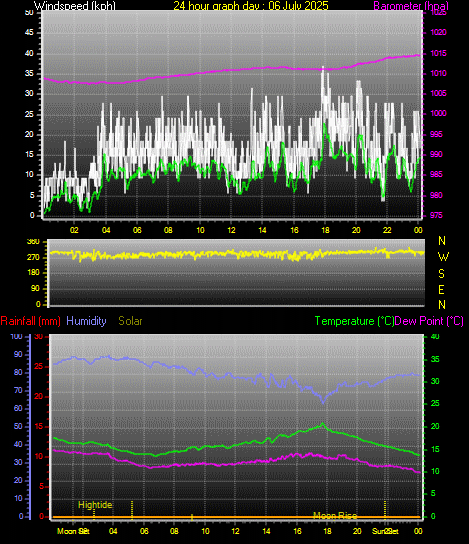Viewport: 469px width, 544px height.
Task: Click hour 12 on the windspeed chart axis
Action: (231, 230)
